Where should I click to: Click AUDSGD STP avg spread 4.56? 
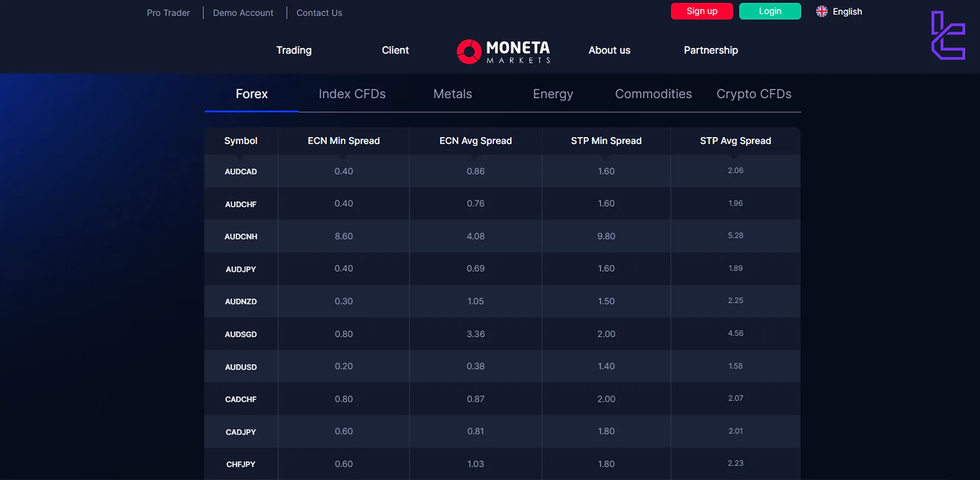(x=736, y=333)
